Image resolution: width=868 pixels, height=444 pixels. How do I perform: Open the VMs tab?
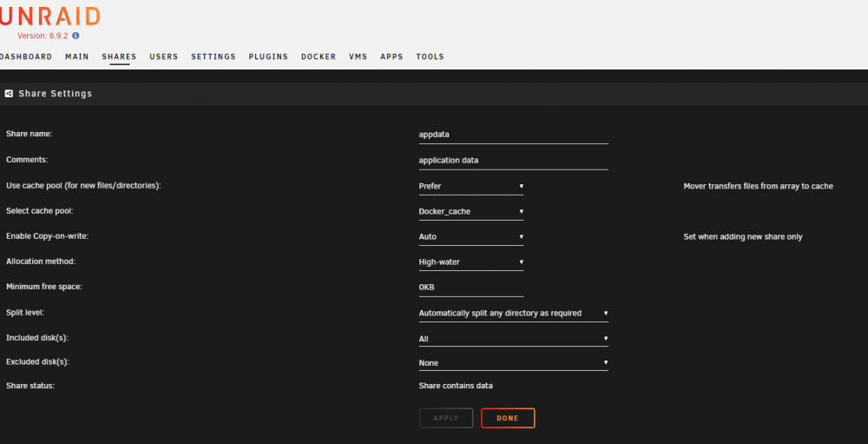358,56
